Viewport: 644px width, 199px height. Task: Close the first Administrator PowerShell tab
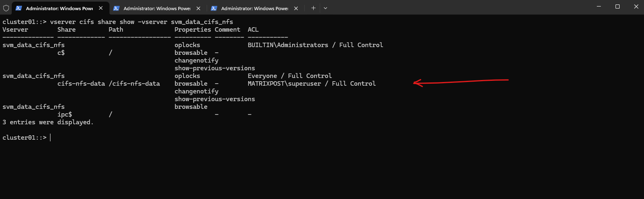point(101,8)
